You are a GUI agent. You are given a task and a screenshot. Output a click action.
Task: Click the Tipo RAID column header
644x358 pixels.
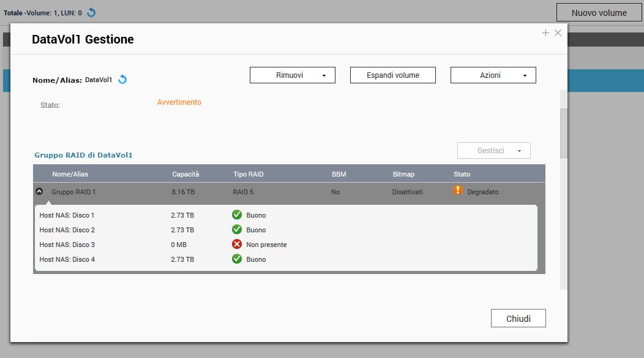[x=248, y=174]
